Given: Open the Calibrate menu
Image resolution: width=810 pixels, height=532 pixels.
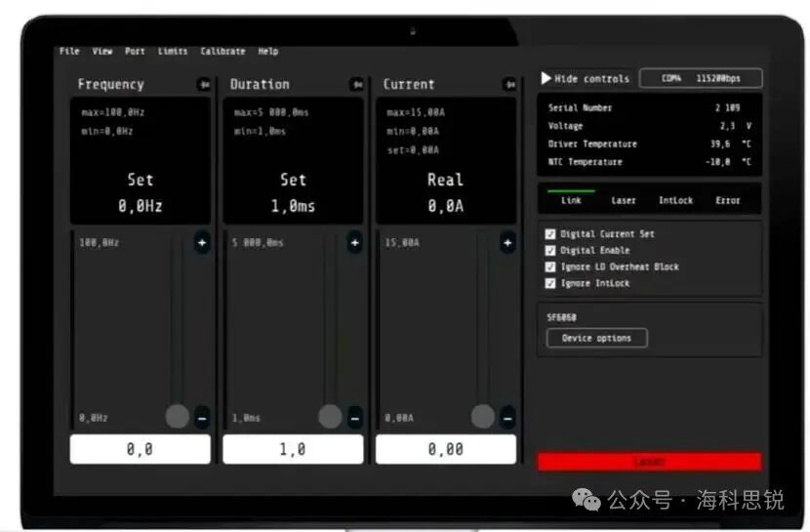Looking at the screenshot, I should [223, 51].
